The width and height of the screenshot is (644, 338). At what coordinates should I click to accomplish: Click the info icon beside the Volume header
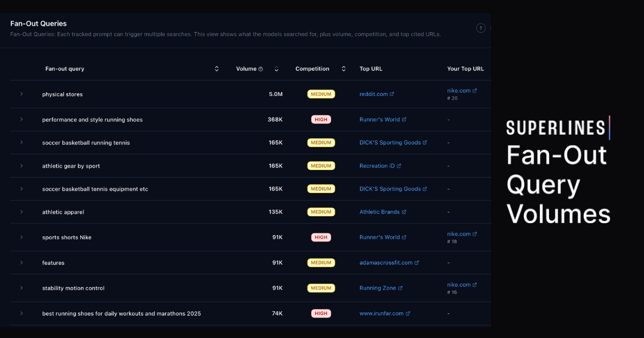[259, 69]
